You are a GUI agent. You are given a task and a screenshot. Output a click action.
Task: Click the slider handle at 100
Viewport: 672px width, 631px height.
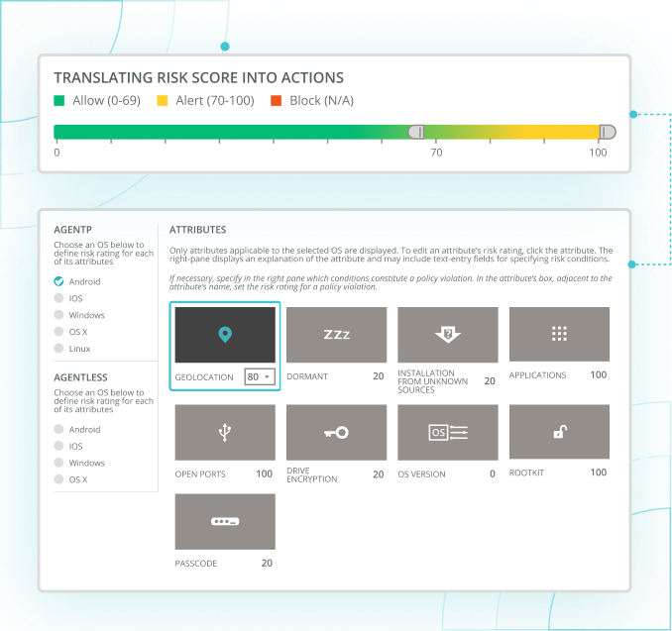pos(607,132)
